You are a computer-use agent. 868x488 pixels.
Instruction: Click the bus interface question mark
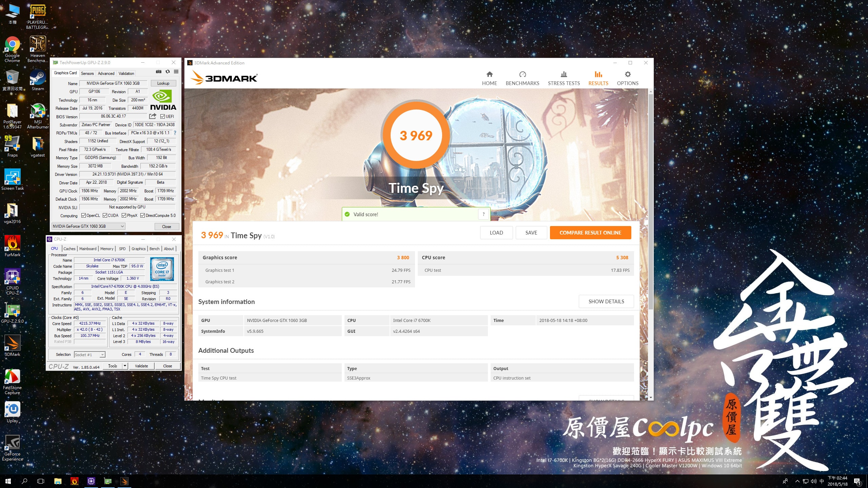point(175,133)
